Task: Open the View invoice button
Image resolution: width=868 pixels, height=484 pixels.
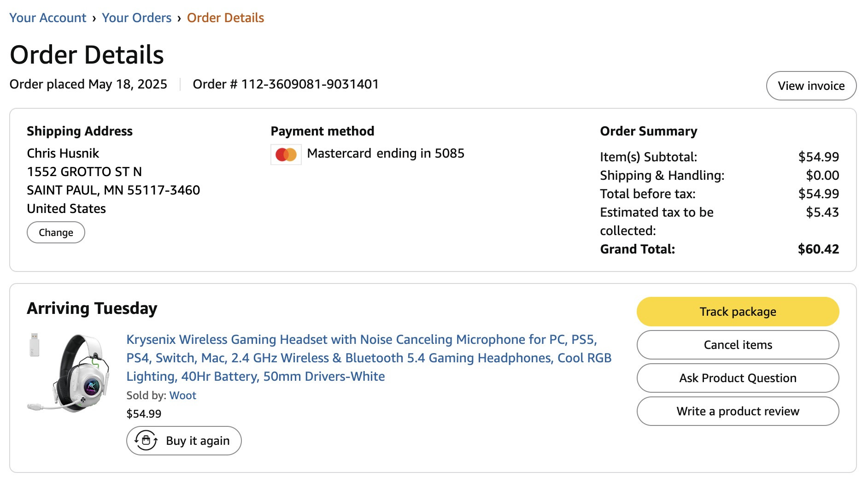Action: 811,86
